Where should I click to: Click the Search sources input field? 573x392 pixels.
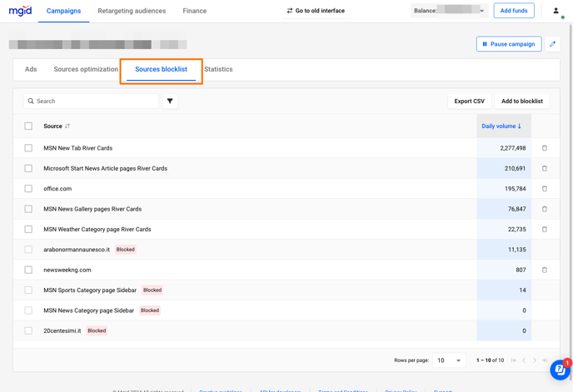[x=92, y=102]
